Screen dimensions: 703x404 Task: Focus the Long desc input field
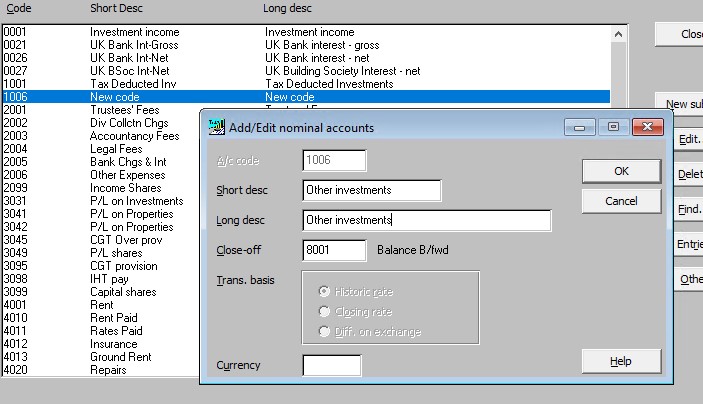point(427,220)
